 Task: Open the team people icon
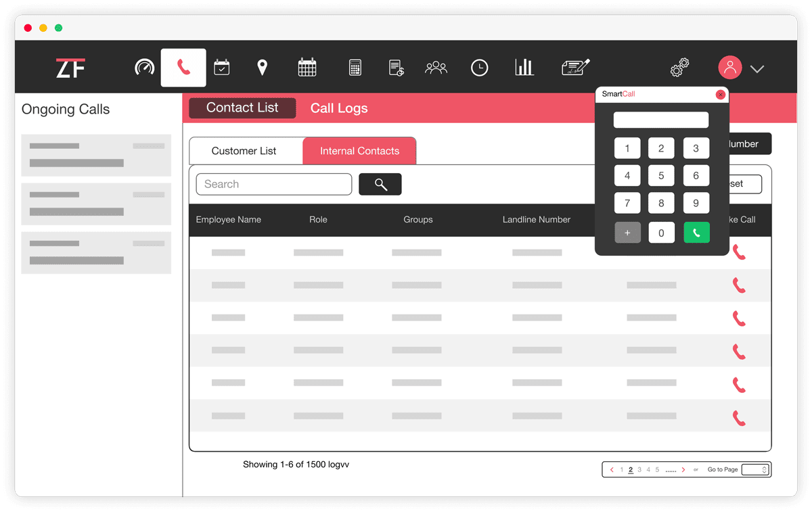[x=436, y=68]
